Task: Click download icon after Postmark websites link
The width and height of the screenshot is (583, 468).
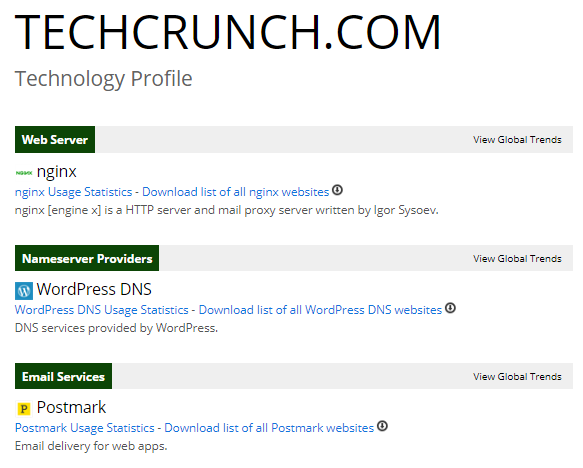Action: click(x=382, y=426)
